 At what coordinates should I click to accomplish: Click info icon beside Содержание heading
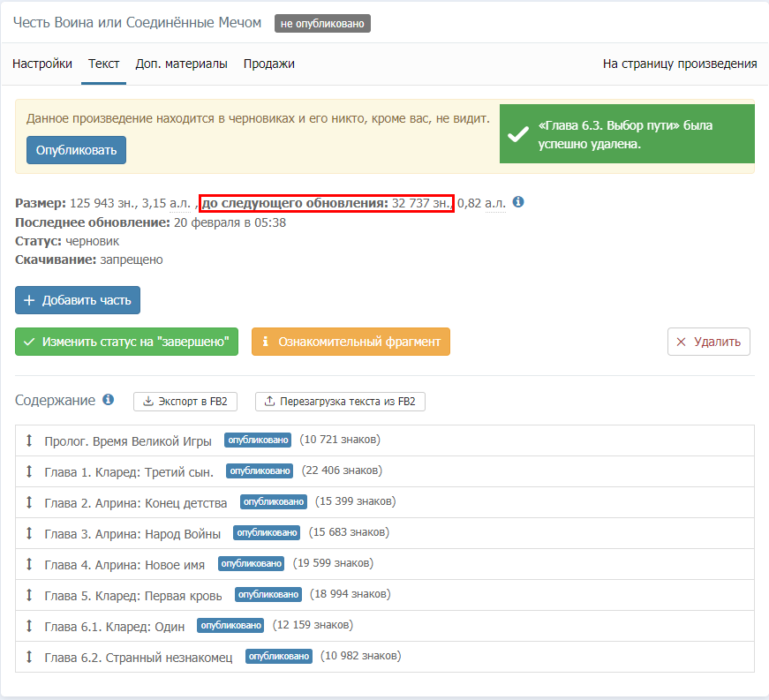[x=109, y=400]
